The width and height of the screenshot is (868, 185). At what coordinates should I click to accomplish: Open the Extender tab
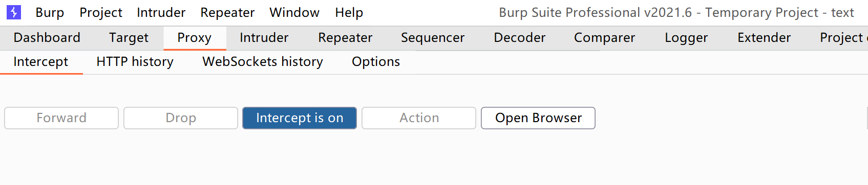coord(764,38)
